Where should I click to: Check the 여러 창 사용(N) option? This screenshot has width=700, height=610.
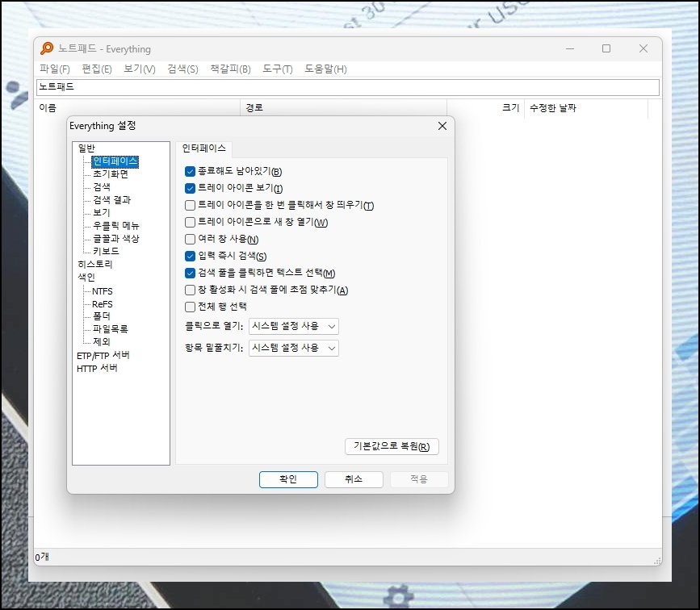tap(191, 239)
